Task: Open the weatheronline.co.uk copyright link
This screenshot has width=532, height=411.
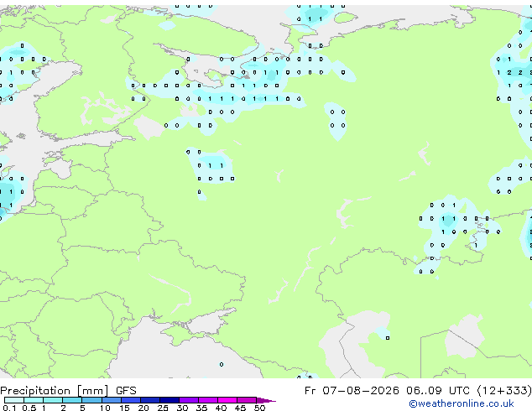Action: click(462, 403)
